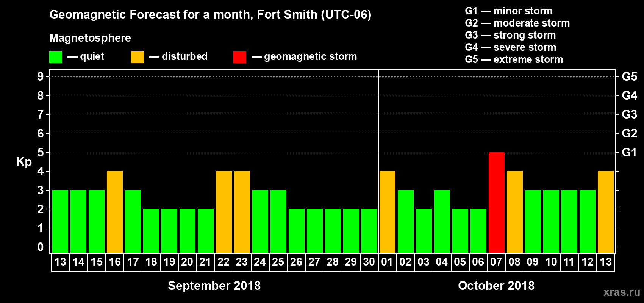The height and width of the screenshot is (303, 644).
Task: Select the green bar for October 04
Action: (x=442, y=221)
